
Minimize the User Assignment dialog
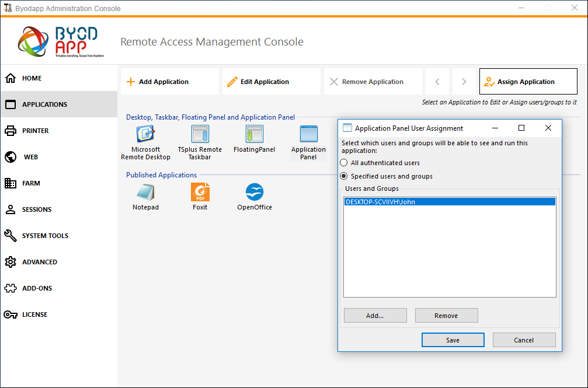click(x=495, y=128)
